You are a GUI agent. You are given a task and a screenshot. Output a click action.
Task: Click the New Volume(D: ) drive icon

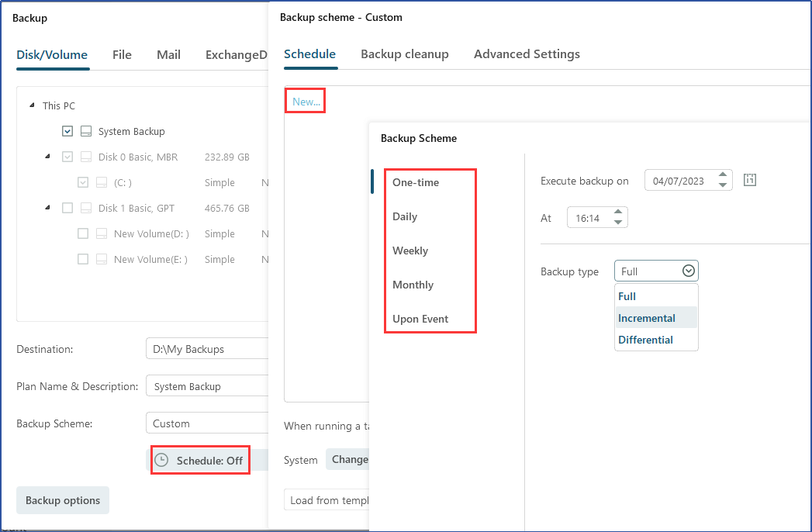(x=102, y=234)
